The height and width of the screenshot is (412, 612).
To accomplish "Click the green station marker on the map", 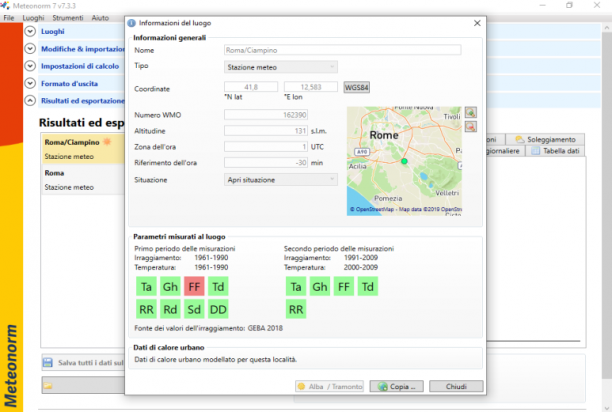I will (x=404, y=161).
